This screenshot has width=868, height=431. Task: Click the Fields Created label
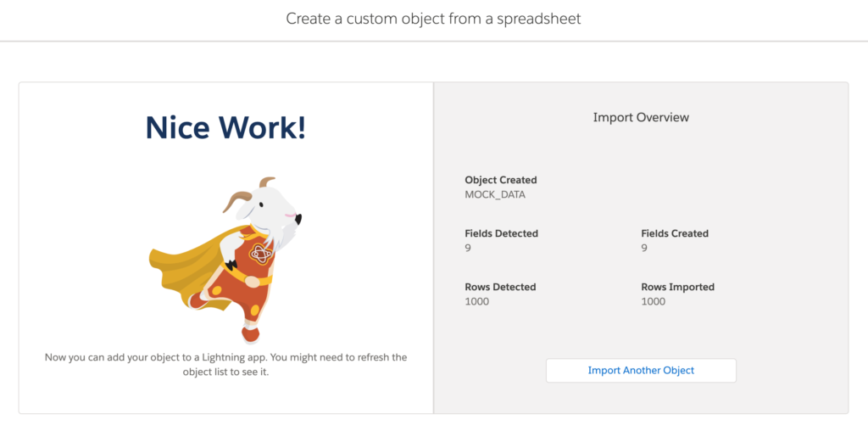pos(675,233)
